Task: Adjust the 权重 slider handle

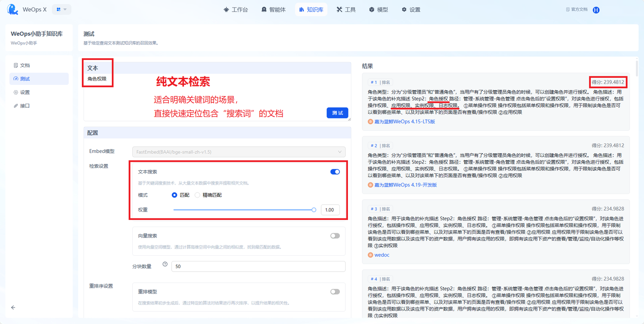Action: pyautogui.click(x=314, y=210)
